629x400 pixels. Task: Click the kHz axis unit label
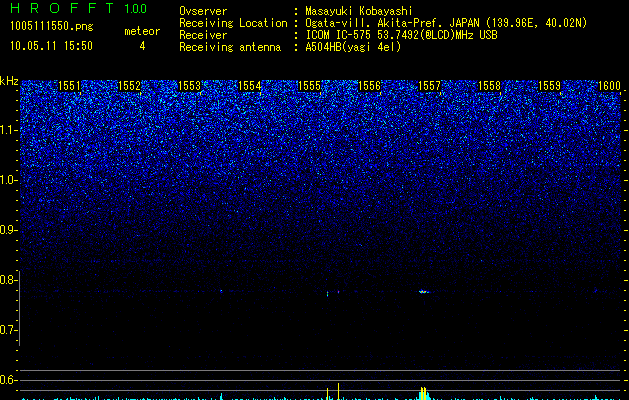click(x=9, y=81)
